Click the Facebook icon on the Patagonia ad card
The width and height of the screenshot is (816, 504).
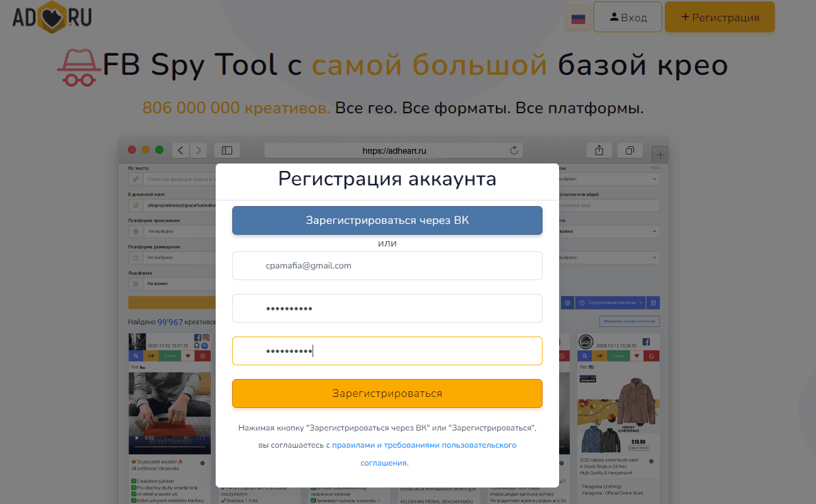point(646,342)
